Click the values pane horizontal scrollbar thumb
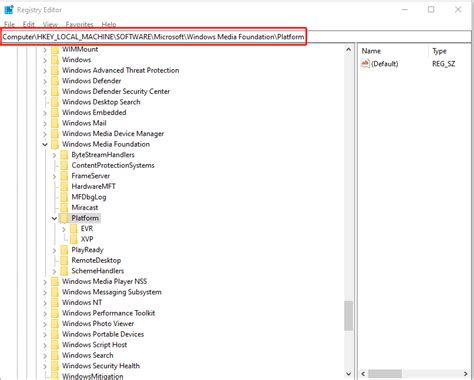 tap(385, 374)
